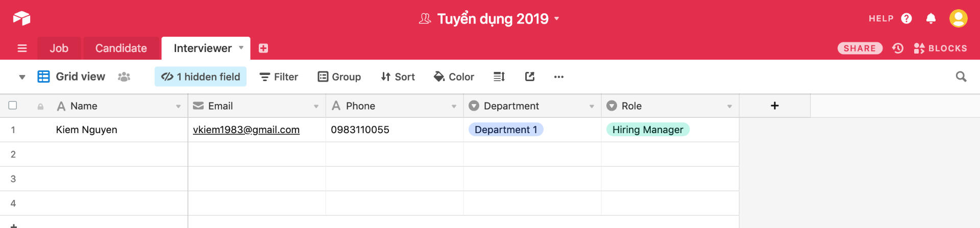Toggle the 1 hidden field button
980x228 pixels.
201,77
